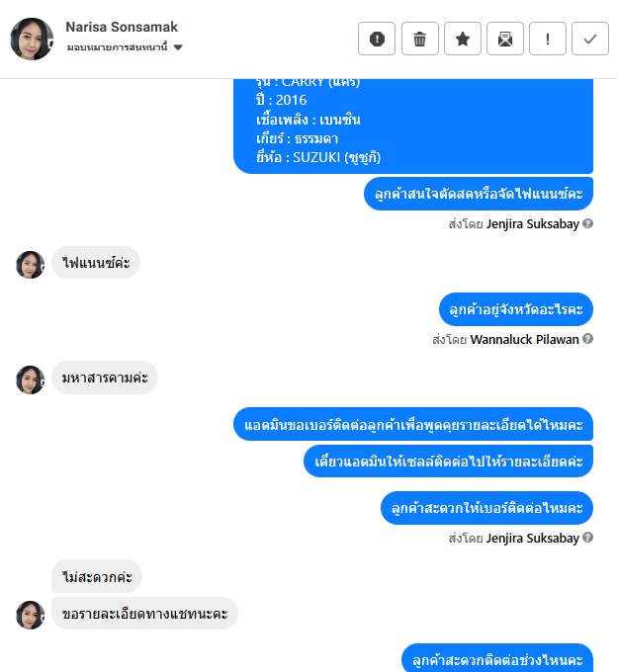
Task: Expand the assign conversation dropdown arrow
Action: [x=178, y=47]
